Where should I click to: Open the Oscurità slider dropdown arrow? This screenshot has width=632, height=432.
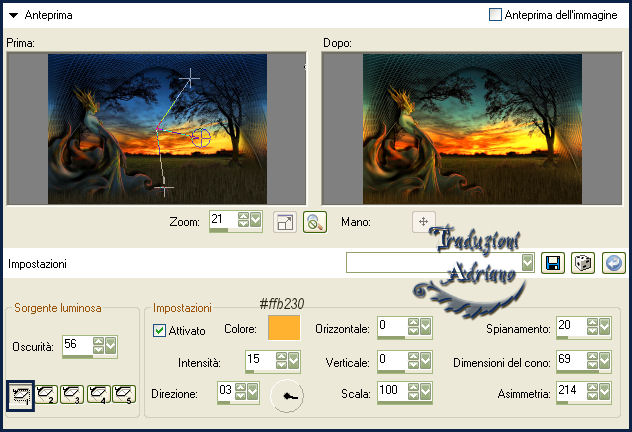[x=110, y=345]
